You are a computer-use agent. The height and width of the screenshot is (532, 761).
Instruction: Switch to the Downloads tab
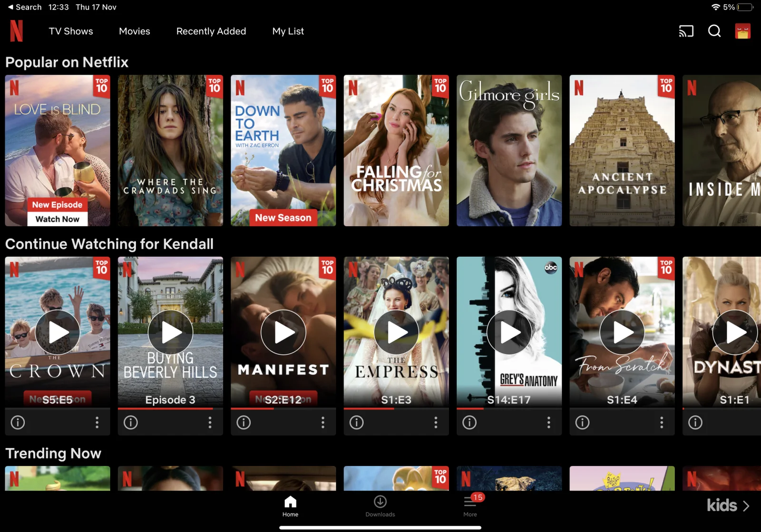pyautogui.click(x=380, y=506)
